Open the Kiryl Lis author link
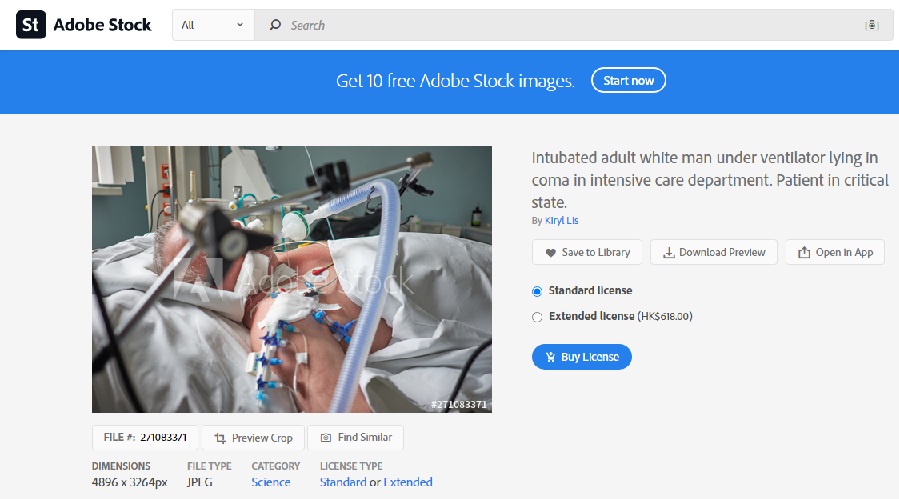Image resolution: width=899 pixels, height=499 pixels. (x=561, y=220)
